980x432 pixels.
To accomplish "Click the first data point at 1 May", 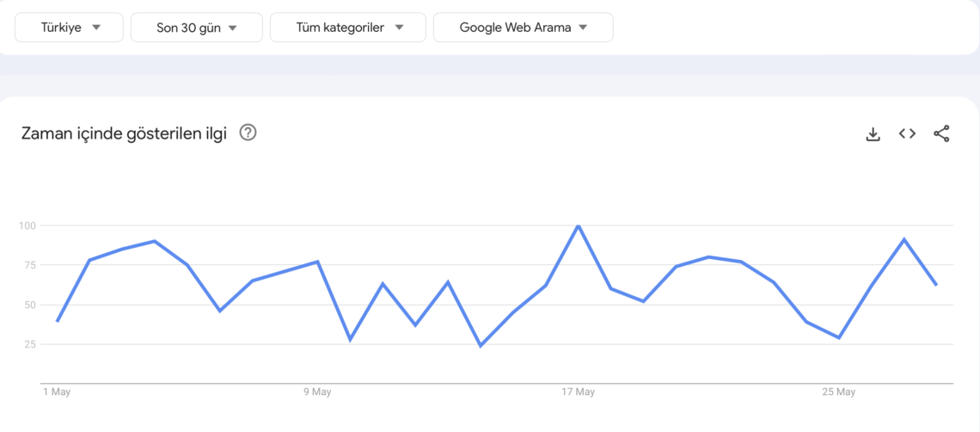I will click(x=57, y=321).
